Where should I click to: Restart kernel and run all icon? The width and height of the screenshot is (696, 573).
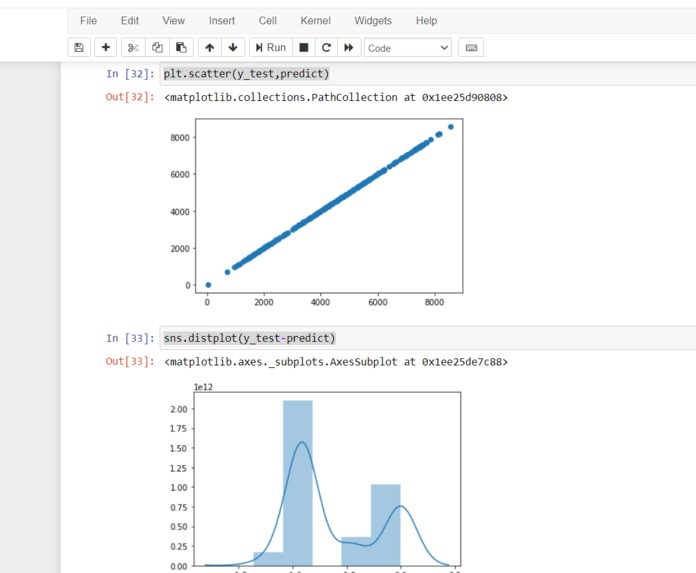pos(349,47)
